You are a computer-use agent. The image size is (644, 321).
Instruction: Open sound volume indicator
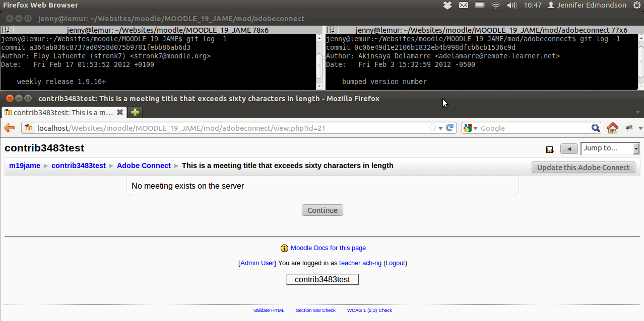512,5
